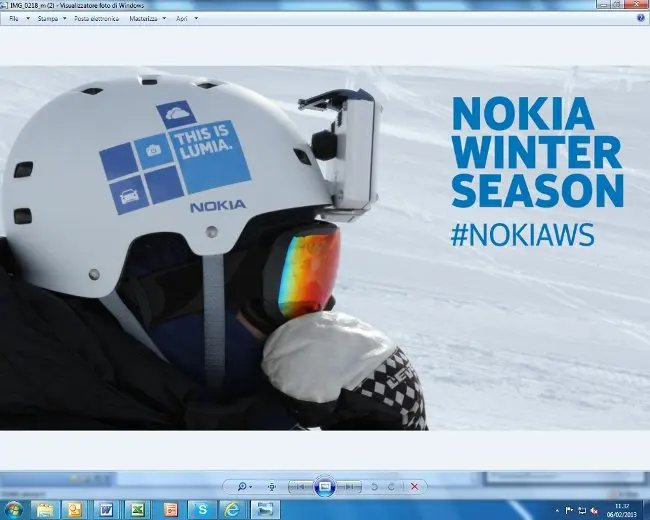
Task: Expand the Stampa dropdown arrow
Action: coord(65,19)
